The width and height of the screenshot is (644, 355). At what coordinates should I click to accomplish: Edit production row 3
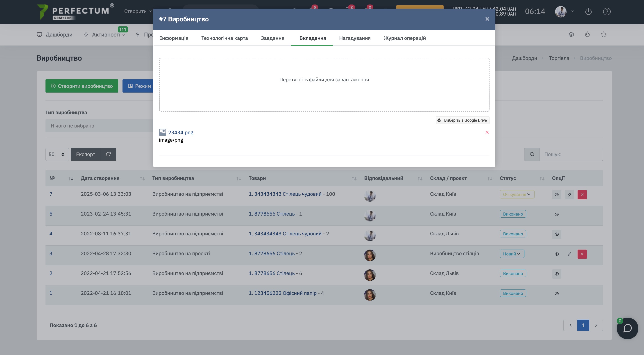(569, 254)
